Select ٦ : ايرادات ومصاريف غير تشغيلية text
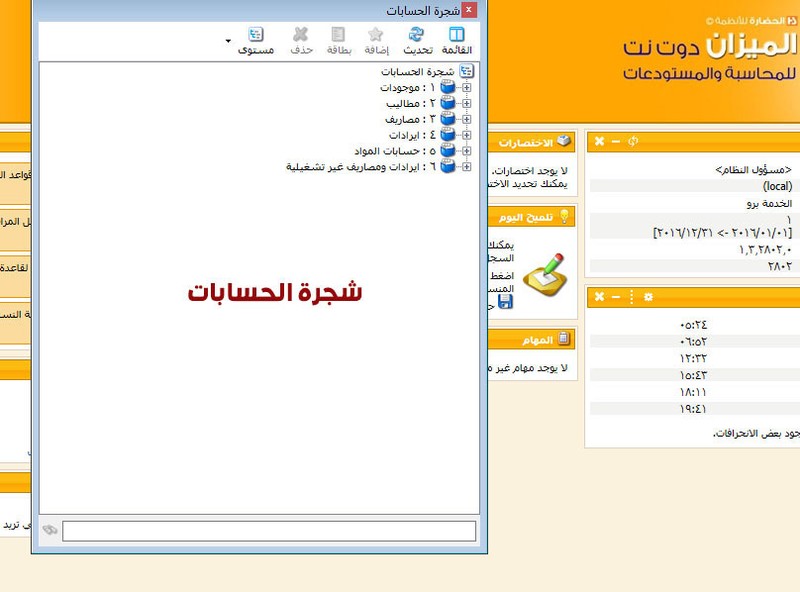Image resolution: width=800 pixels, height=592 pixels. [x=361, y=167]
